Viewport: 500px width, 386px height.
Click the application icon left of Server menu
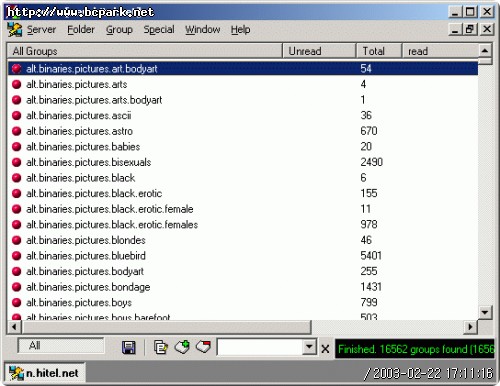(x=15, y=30)
